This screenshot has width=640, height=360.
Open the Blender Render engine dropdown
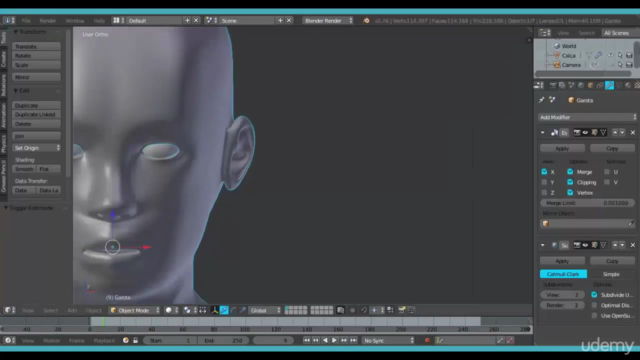coord(328,20)
